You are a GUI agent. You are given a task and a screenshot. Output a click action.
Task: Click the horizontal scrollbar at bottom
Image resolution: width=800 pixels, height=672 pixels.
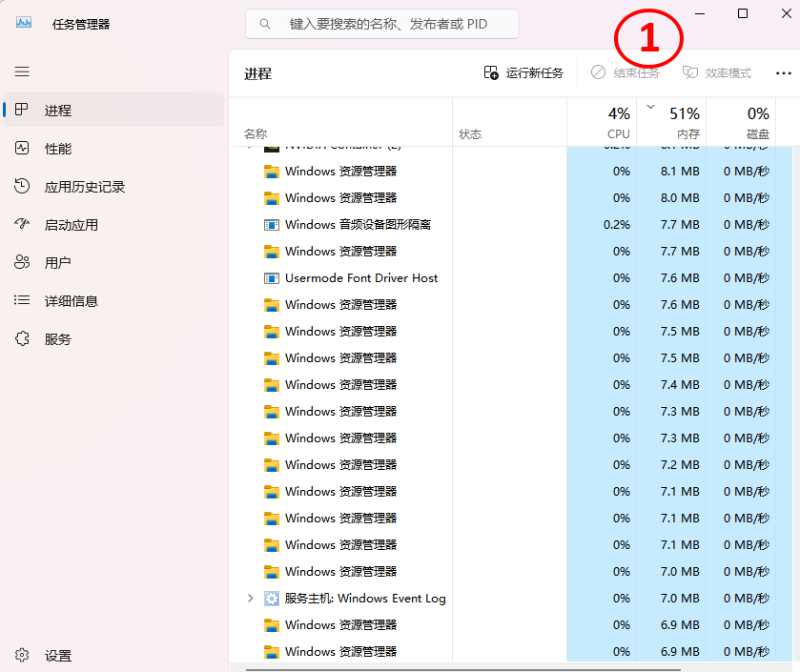coord(463,669)
